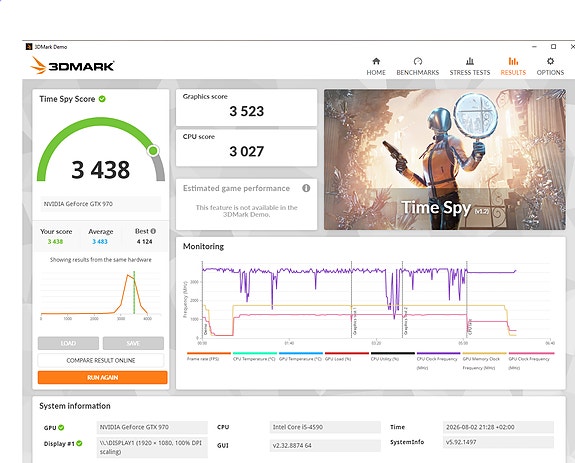This screenshot has width=575, height=463.
Task: Click the info icon next to Best
Action: [153, 231]
